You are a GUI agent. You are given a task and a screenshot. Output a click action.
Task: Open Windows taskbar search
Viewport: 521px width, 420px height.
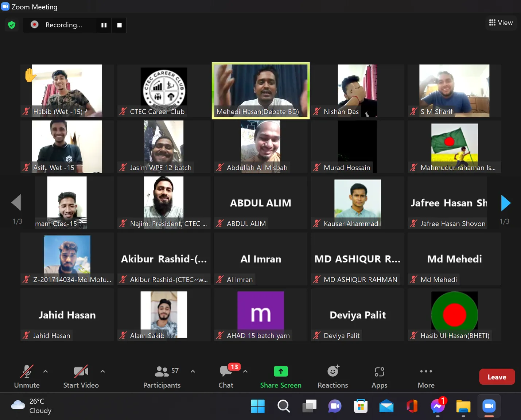(x=284, y=406)
